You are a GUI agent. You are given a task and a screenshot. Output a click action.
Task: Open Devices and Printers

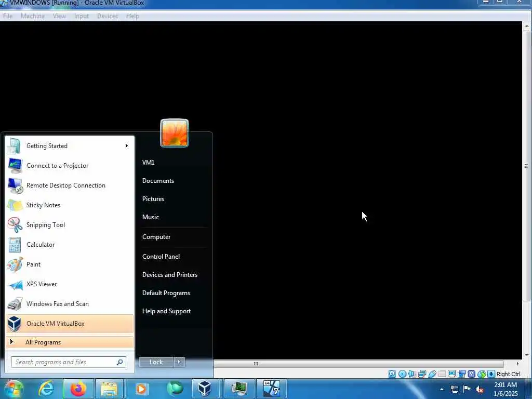(170, 275)
